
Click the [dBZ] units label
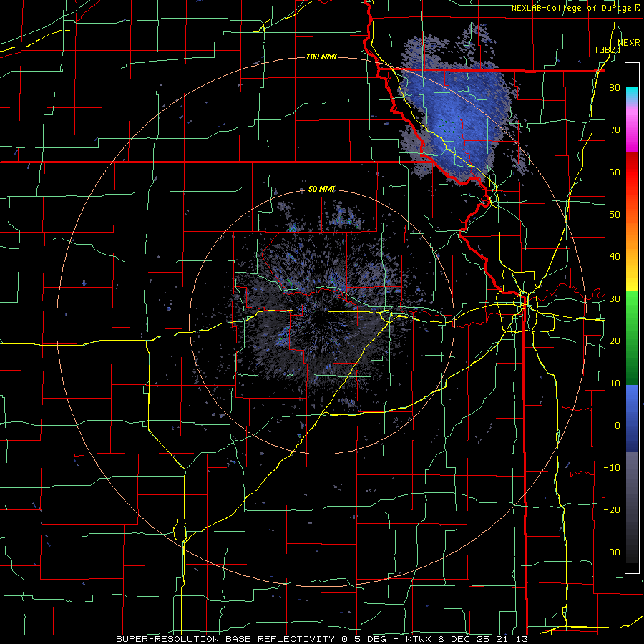tap(608, 49)
